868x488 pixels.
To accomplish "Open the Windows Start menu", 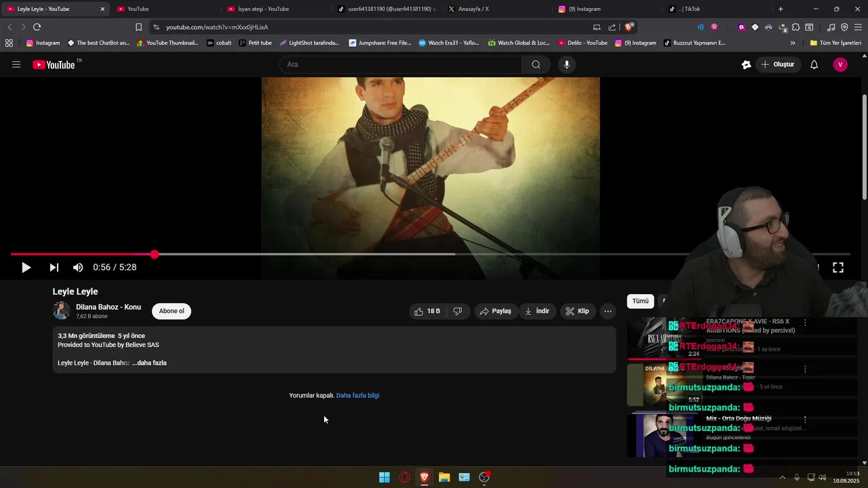I will (384, 477).
